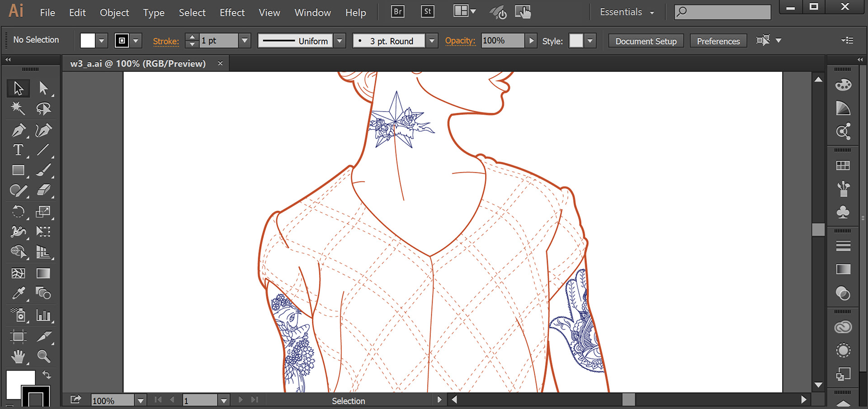Select the Rotate tool

(x=18, y=211)
